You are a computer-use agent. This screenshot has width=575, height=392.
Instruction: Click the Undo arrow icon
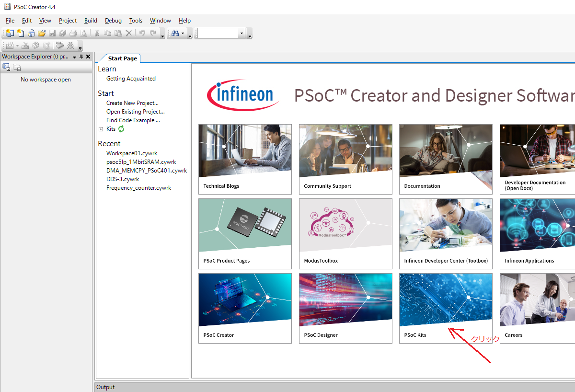click(142, 33)
